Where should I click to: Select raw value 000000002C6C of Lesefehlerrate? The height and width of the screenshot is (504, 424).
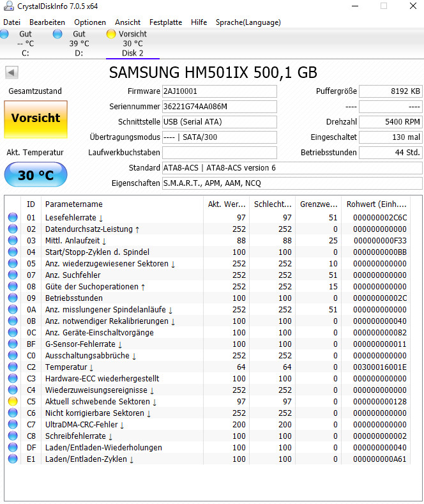pos(380,218)
